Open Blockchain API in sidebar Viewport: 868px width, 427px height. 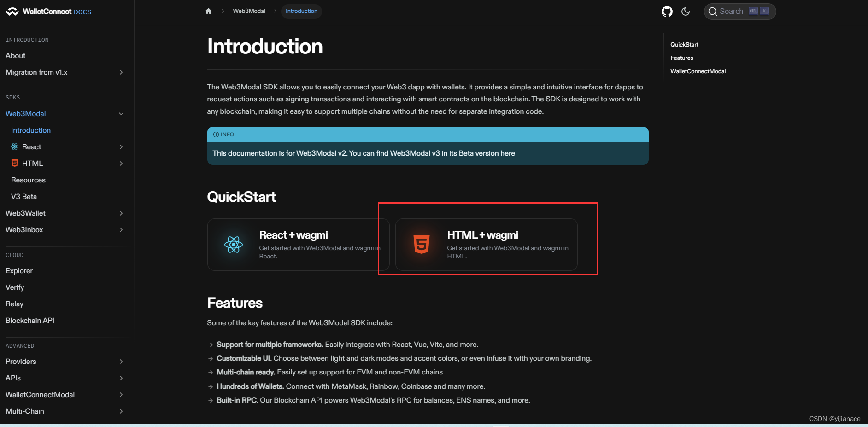(x=30, y=321)
